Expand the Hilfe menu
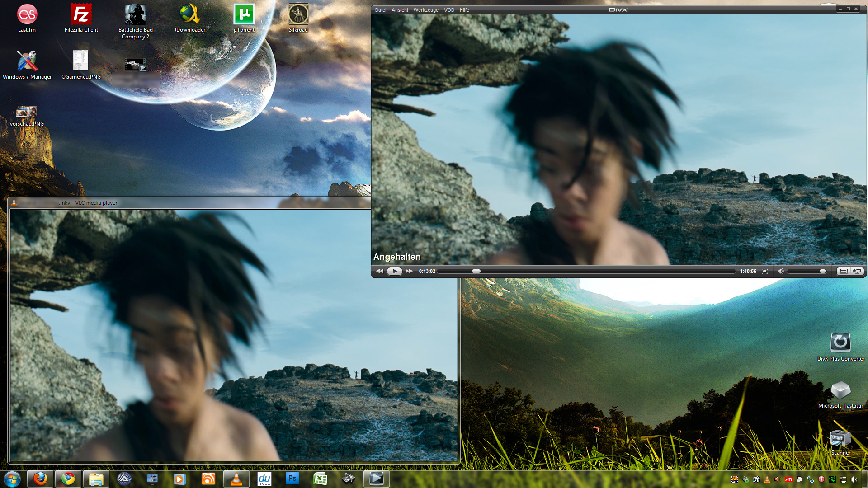The height and width of the screenshot is (488, 868). point(464,10)
